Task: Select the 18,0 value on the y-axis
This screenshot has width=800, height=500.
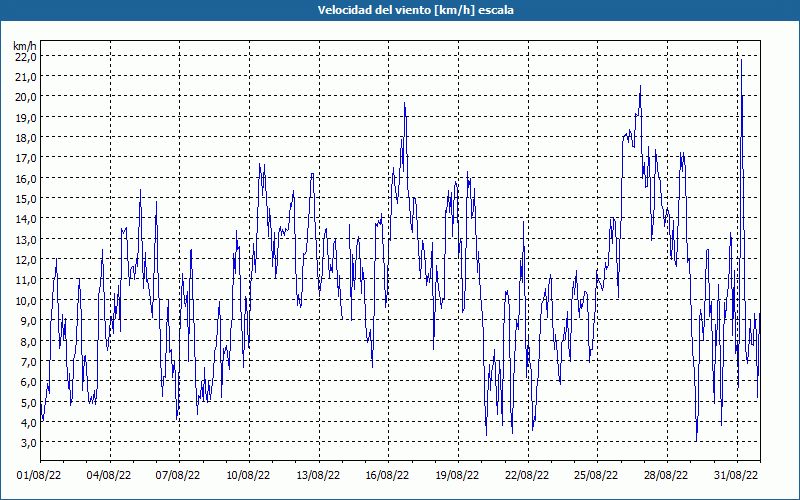Action: (26, 138)
